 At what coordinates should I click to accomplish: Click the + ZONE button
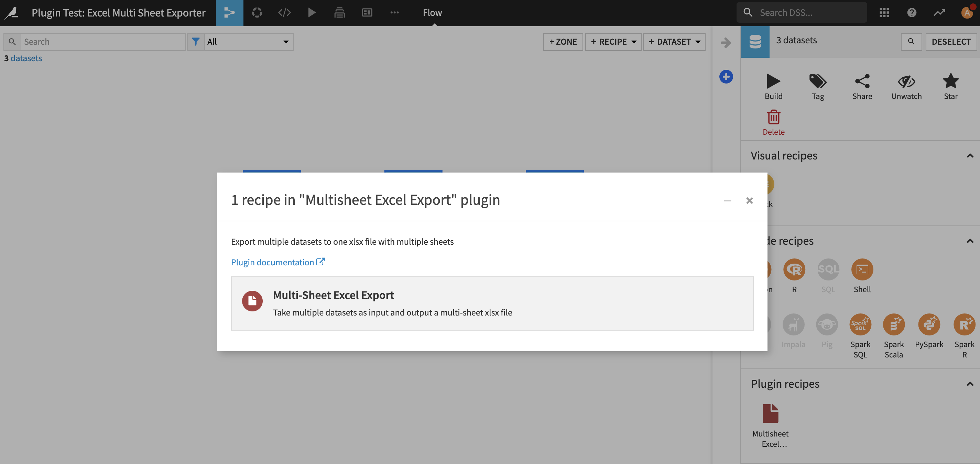(563, 42)
